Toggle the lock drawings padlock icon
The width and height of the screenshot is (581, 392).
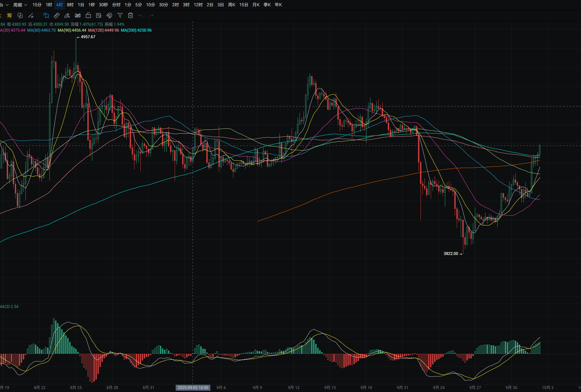click(x=88, y=15)
